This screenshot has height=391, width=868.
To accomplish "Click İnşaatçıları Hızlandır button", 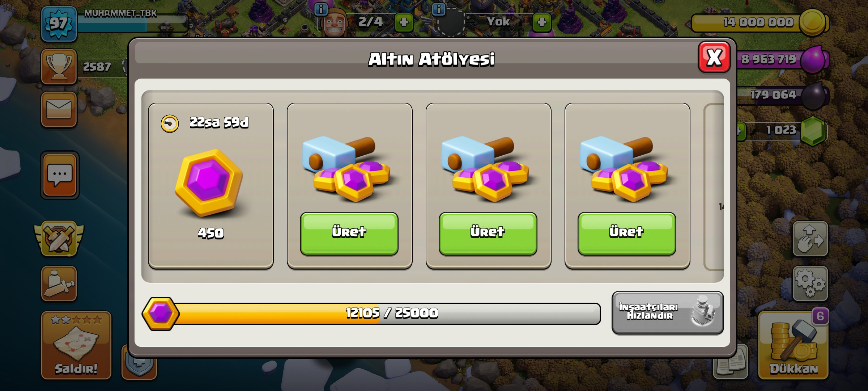I will point(668,312).
